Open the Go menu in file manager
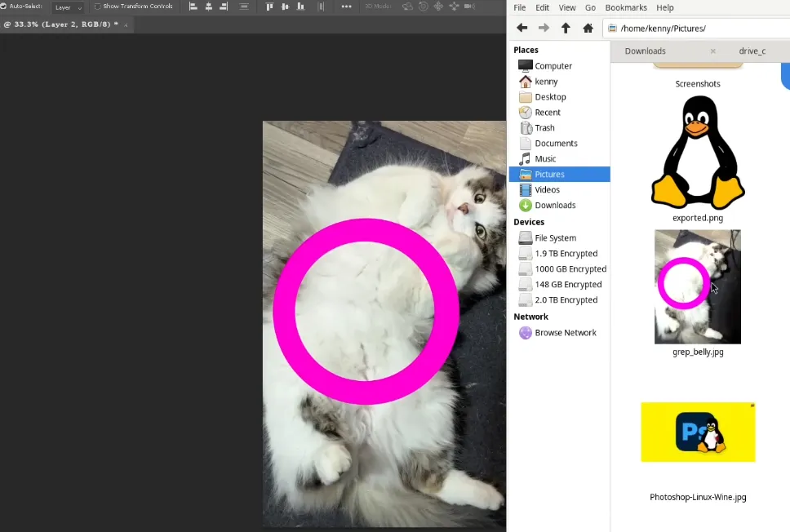The width and height of the screenshot is (790, 532). [x=591, y=7]
